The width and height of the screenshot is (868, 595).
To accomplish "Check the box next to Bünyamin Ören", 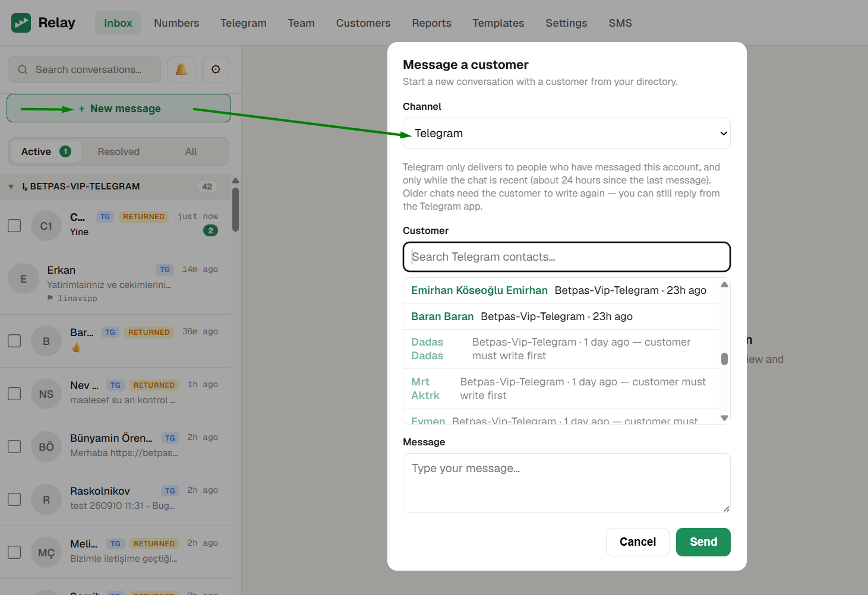I will tap(14, 447).
